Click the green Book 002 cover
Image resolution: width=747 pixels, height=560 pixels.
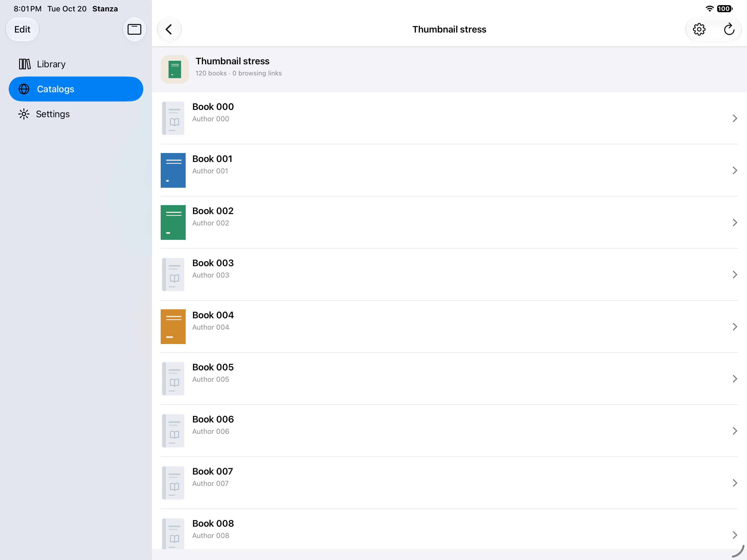173,222
